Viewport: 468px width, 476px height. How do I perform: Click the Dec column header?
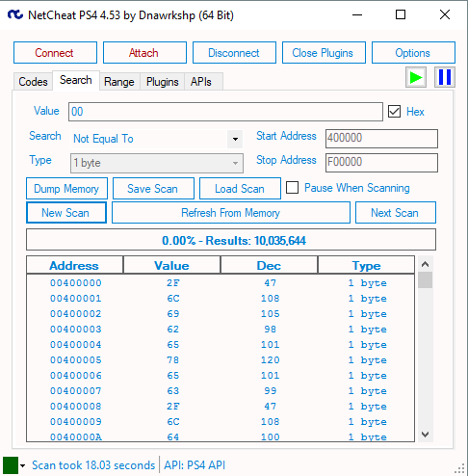coord(269,265)
